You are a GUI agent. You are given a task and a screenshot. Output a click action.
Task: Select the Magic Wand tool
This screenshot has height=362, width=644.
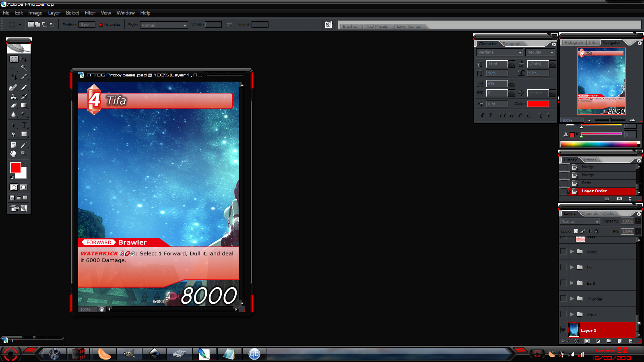pos(24,68)
